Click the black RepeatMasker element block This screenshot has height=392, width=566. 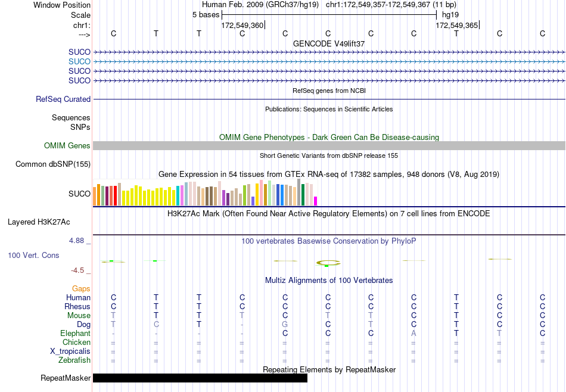[200, 378]
